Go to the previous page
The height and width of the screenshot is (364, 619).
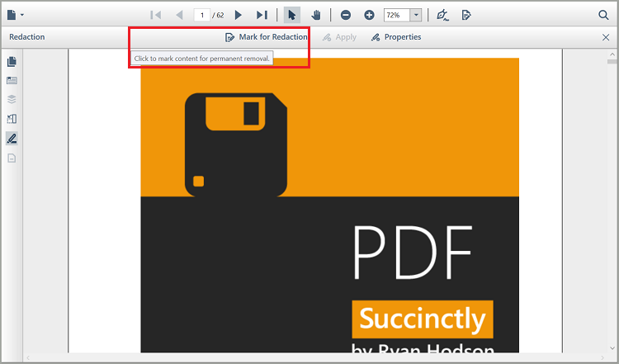pyautogui.click(x=179, y=15)
